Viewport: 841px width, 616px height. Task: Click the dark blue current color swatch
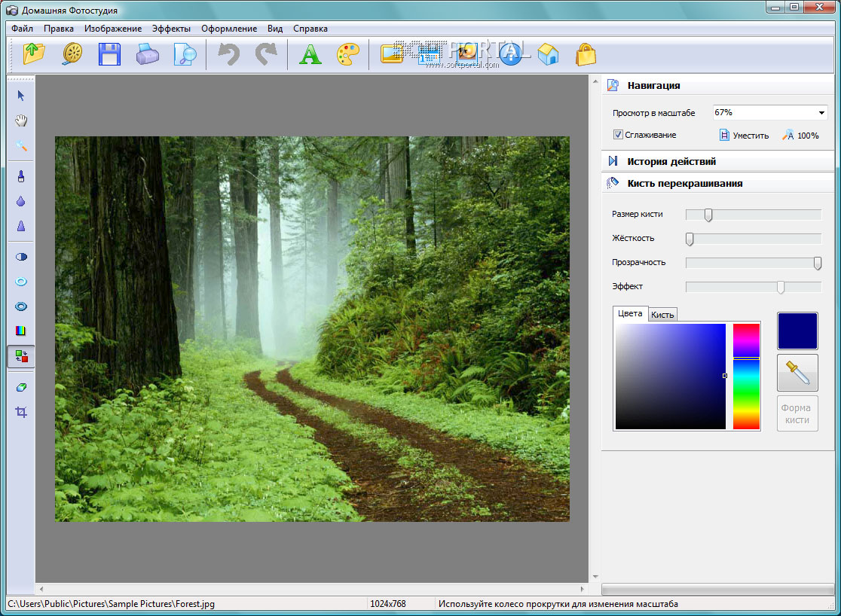click(x=797, y=331)
